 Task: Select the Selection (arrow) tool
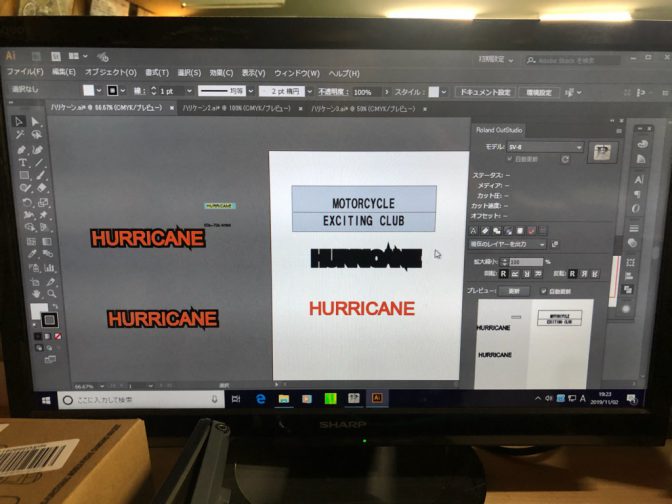(18, 122)
